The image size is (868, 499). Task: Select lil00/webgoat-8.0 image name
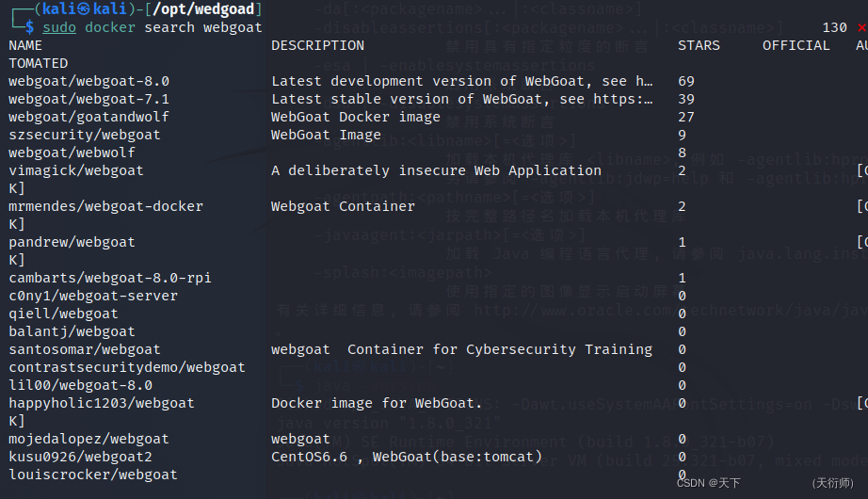pos(80,385)
